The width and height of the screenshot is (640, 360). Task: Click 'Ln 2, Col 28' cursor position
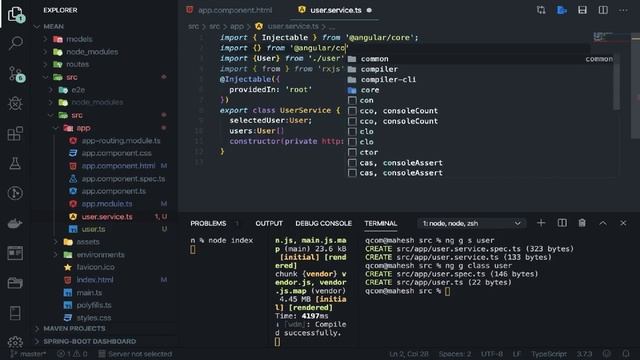(409, 354)
